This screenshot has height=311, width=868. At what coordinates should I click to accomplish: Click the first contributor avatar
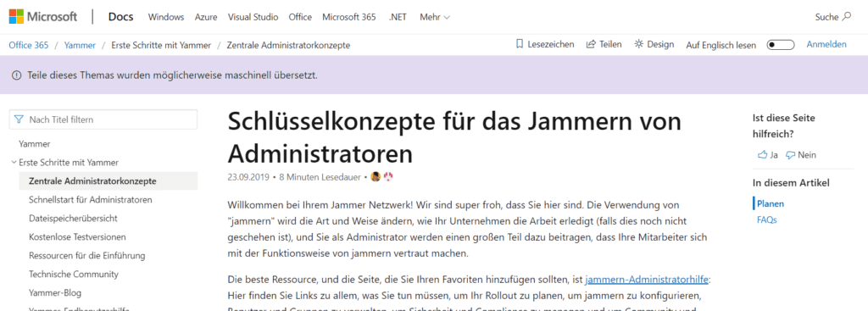(x=376, y=177)
